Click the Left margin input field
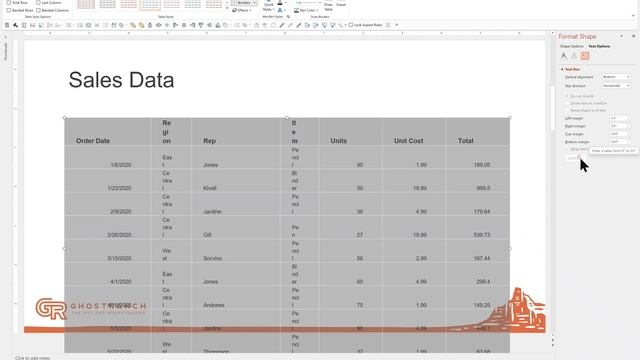This screenshot has height=360, width=640. [x=619, y=118]
